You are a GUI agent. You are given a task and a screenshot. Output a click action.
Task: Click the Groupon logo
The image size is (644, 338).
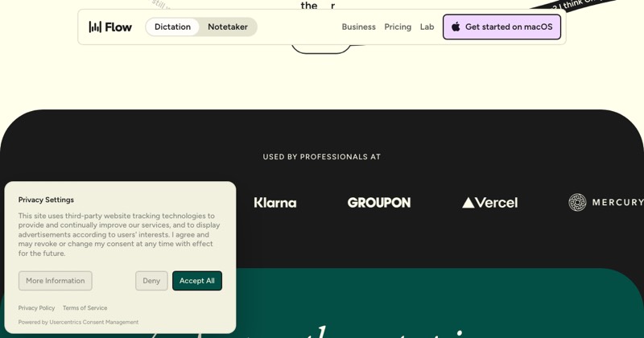379,203
